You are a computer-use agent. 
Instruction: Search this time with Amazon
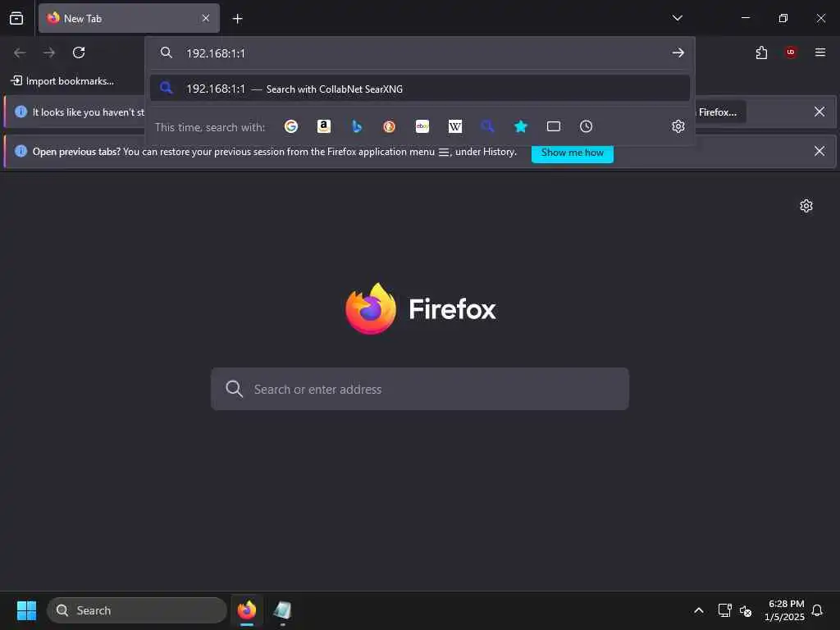click(323, 126)
